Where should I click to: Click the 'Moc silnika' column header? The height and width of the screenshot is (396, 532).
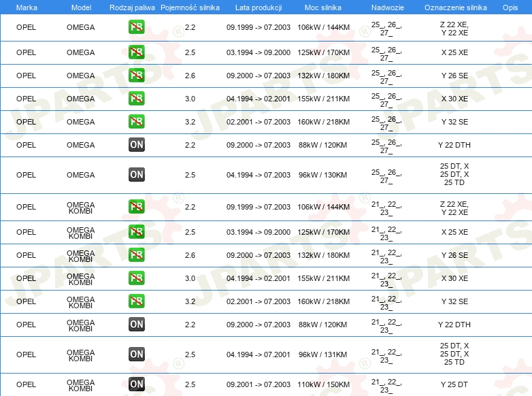[x=323, y=7]
